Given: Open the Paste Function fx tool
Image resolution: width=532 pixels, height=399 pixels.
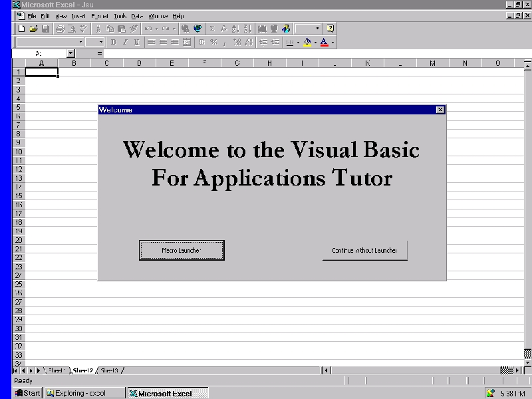Looking at the screenshot, I should coord(224,29).
